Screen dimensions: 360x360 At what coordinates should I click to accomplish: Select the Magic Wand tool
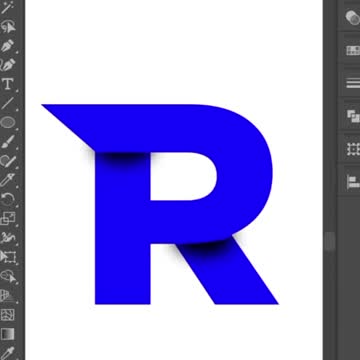click(x=7, y=7)
